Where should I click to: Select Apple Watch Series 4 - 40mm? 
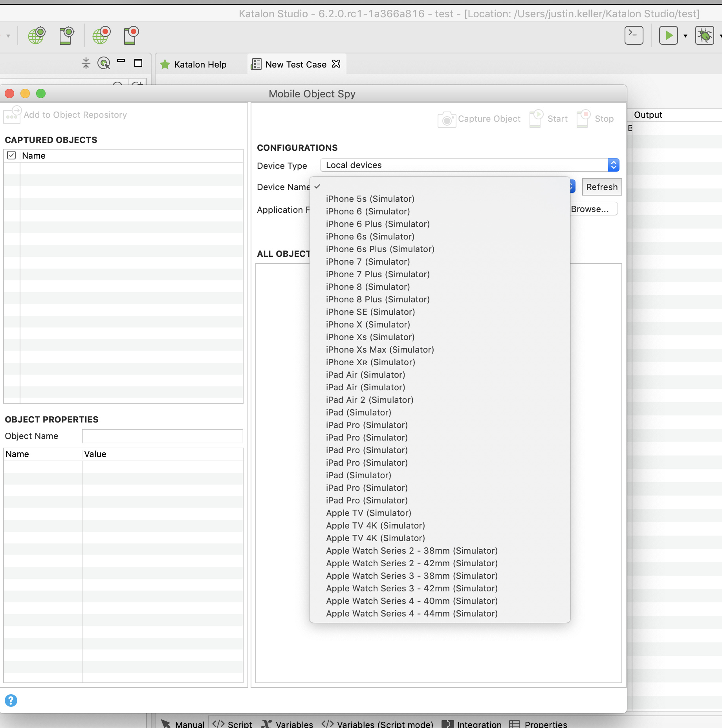pos(440,601)
